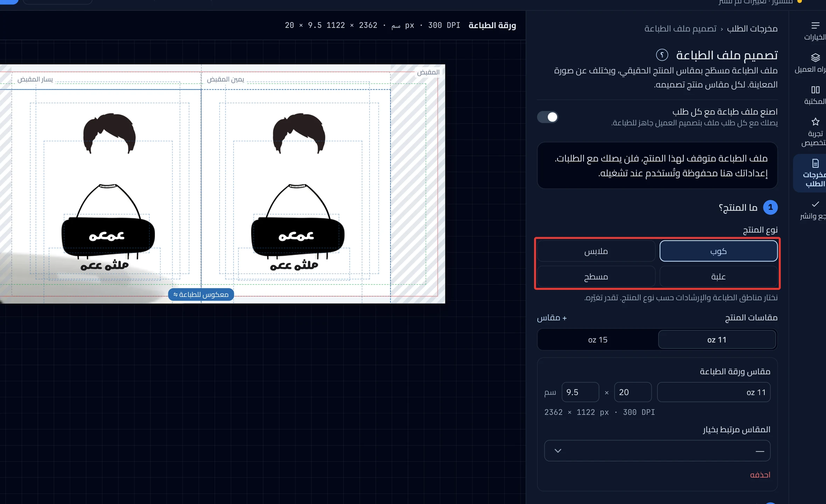Switch to the 15 oz size tab

tap(598, 339)
